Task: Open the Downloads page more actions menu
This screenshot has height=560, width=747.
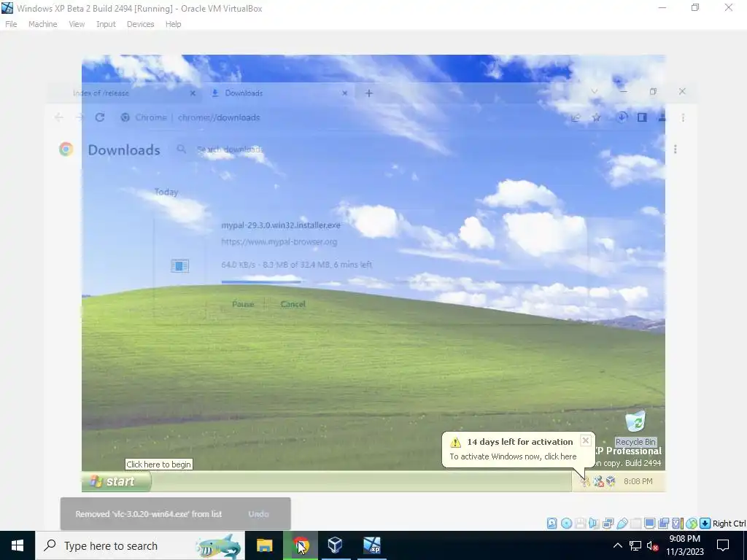Action: (675, 149)
